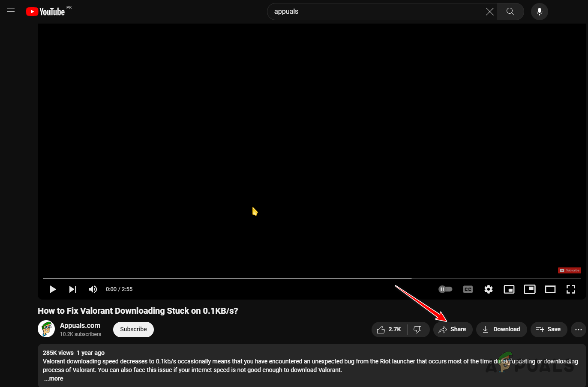Skip to the next video
The height and width of the screenshot is (387, 588).
pyautogui.click(x=72, y=289)
